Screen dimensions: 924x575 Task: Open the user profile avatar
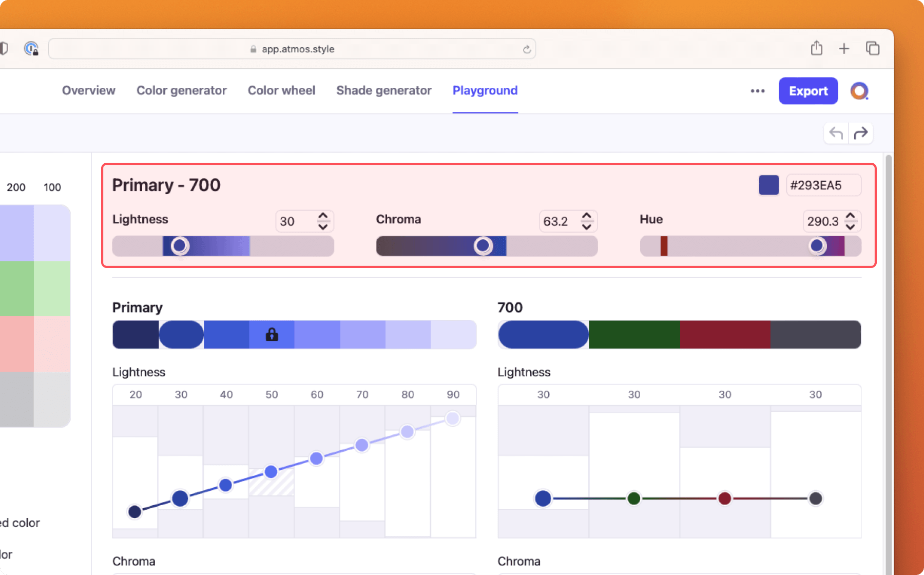[x=859, y=91]
